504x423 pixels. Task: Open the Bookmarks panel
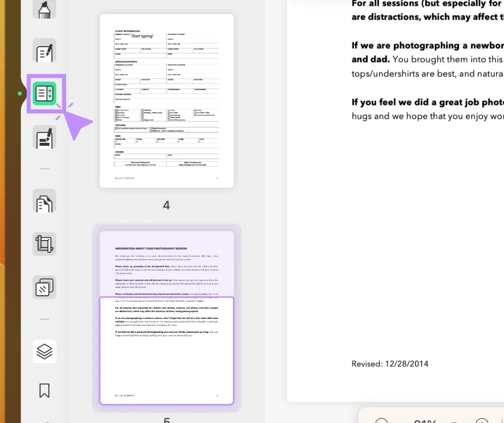point(45,390)
